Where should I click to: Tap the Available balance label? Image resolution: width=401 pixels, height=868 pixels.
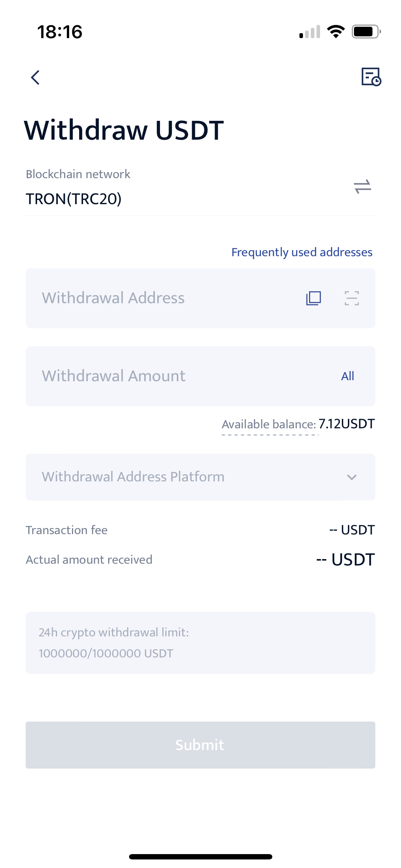pos(269,424)
